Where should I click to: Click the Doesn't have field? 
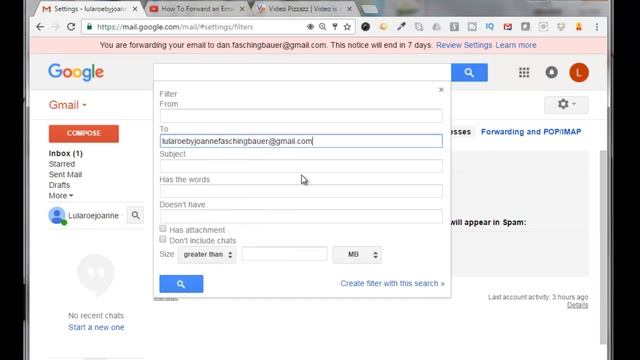click(x=301, y=216)
